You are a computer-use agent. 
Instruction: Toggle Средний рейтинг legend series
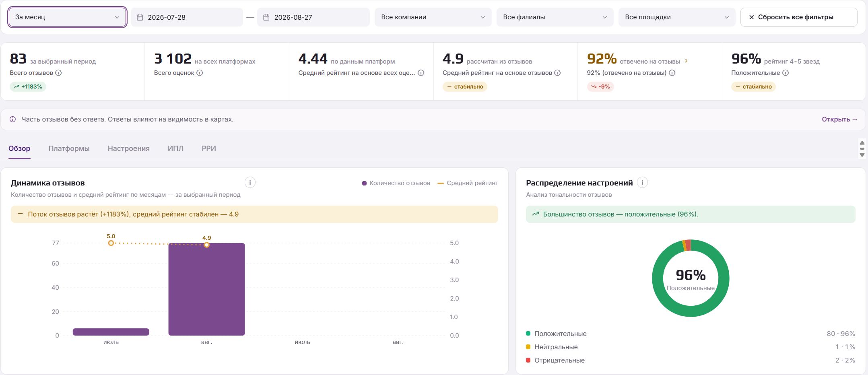[x=468, y=183]
